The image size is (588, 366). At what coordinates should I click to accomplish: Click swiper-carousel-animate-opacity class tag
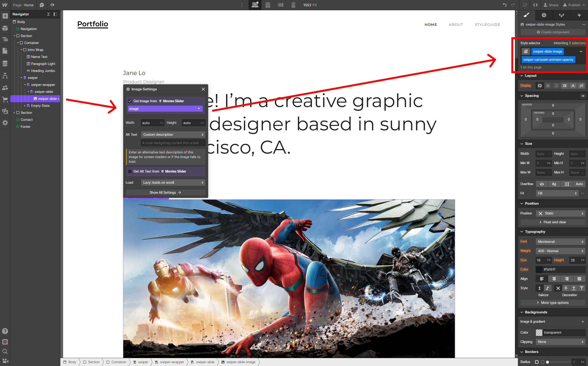point(548,60)
